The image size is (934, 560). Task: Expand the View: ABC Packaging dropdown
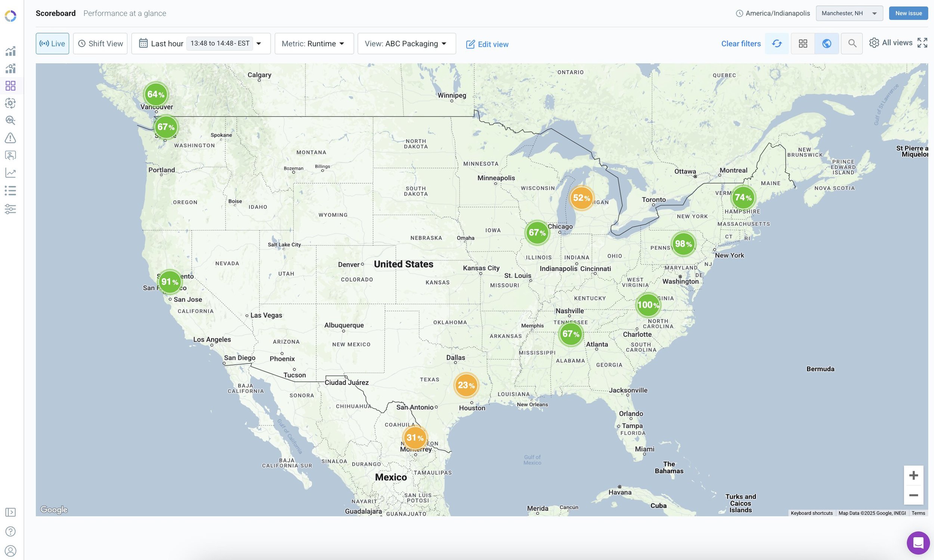click(x=406, y=44)
